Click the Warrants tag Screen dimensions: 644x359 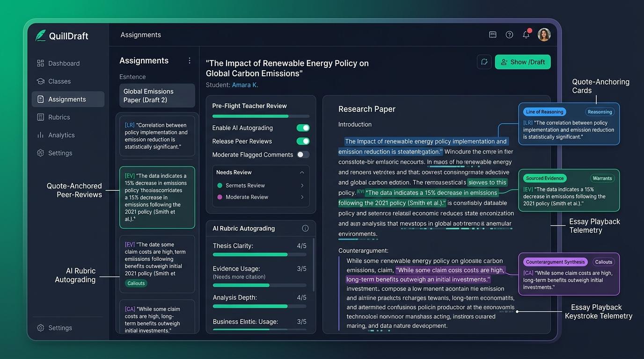(602, 178)
